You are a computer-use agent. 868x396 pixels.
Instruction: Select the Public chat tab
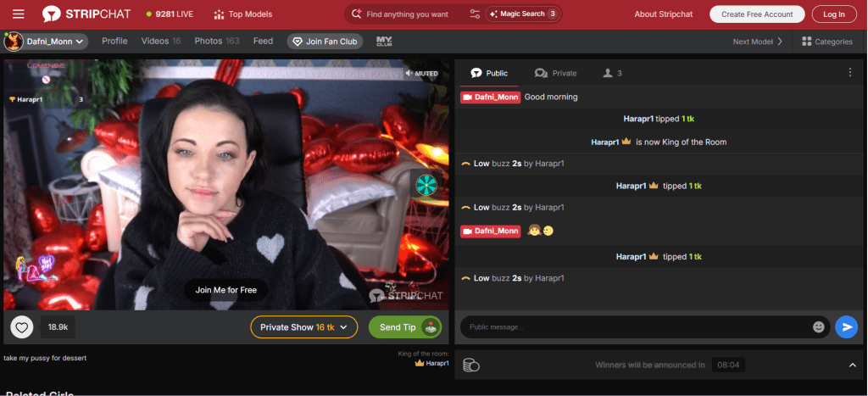(x=489, y=73)
